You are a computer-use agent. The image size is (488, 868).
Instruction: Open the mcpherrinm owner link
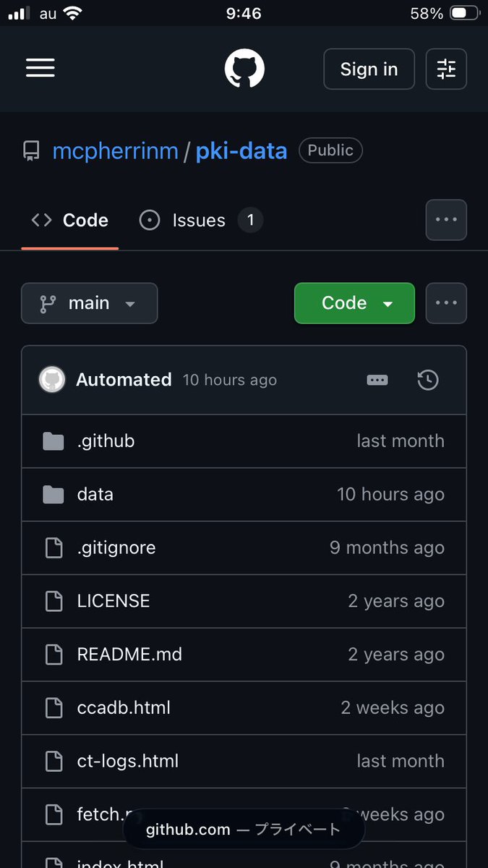click(x=116, y=151)
